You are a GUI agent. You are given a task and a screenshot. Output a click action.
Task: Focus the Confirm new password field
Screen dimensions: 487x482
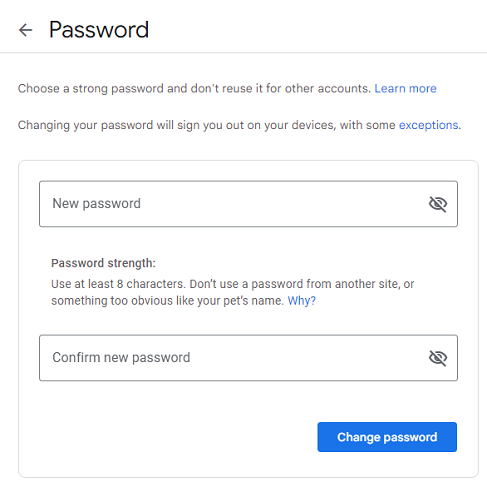point(248,358)
